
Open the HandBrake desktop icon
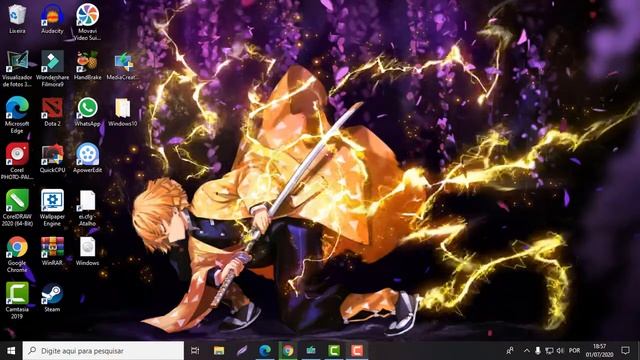point(87,65)
